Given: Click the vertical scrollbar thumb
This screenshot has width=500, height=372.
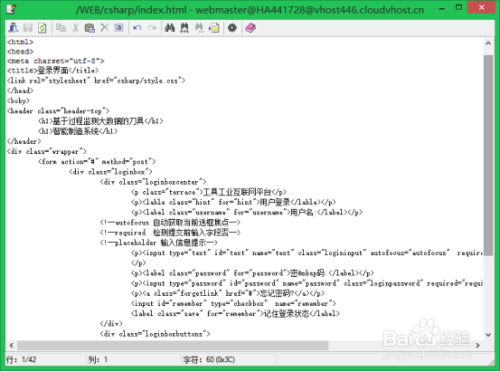Looking at the screenshot, I should click(x=488, y=155).
